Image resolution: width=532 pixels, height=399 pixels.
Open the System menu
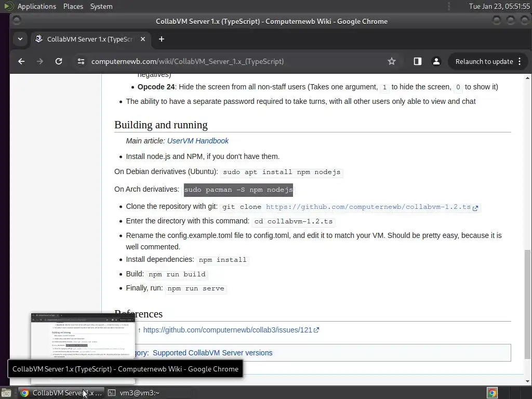(x=101, y=6)
